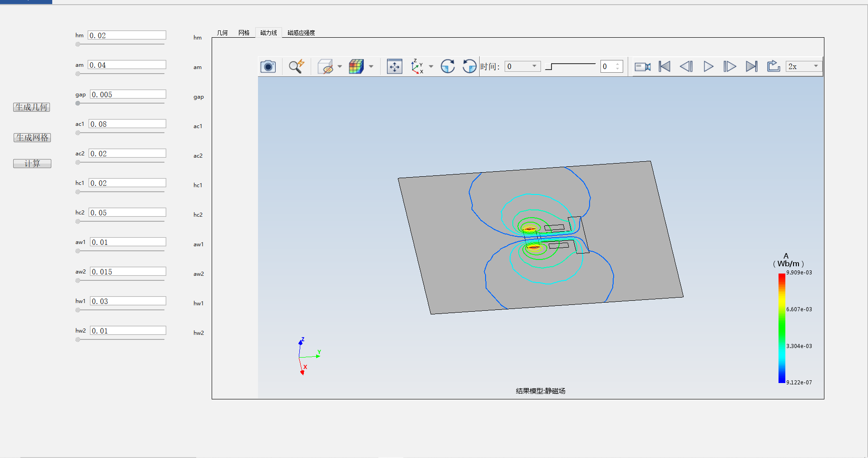
Task: Rotate view clockwise icon
Action: pos(448,66)
